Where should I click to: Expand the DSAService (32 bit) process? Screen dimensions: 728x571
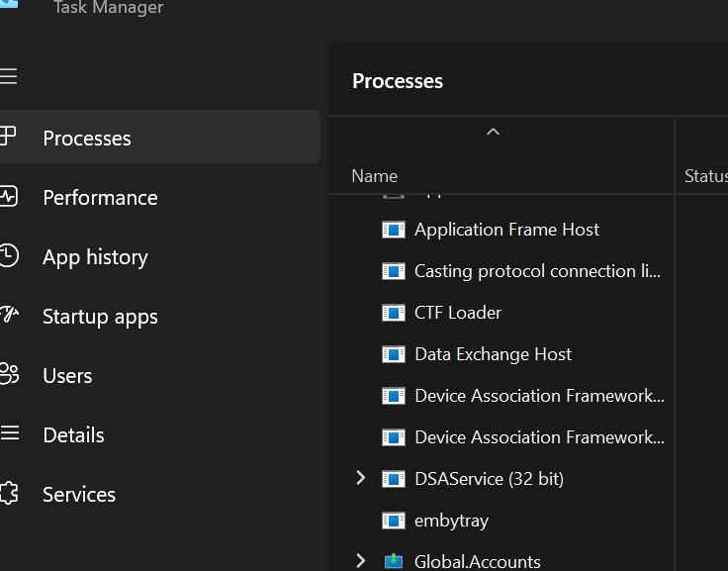[x=361, y=478]
